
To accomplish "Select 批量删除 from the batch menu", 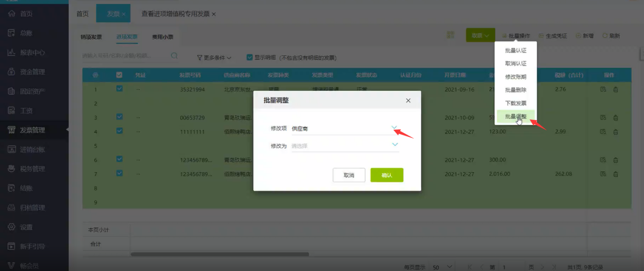I will pyautogui.click(x=515, y=90).
